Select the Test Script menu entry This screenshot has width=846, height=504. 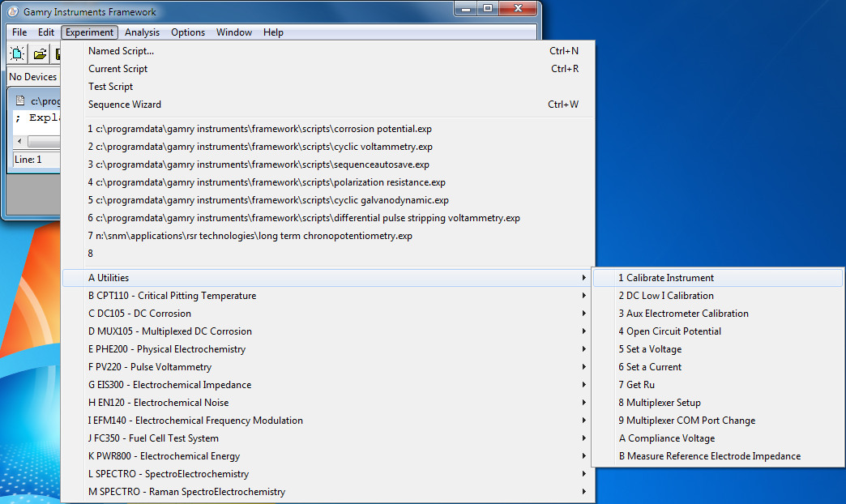coord(328,87)
